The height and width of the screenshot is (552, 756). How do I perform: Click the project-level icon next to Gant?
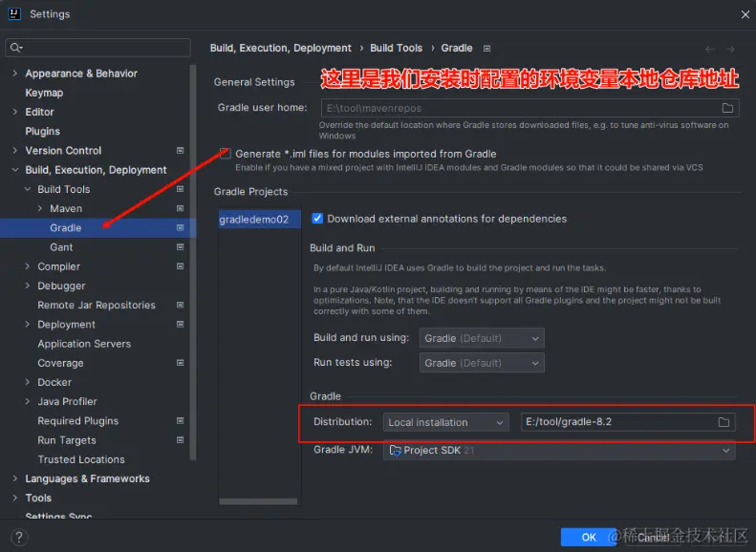[x=181, y=247]
